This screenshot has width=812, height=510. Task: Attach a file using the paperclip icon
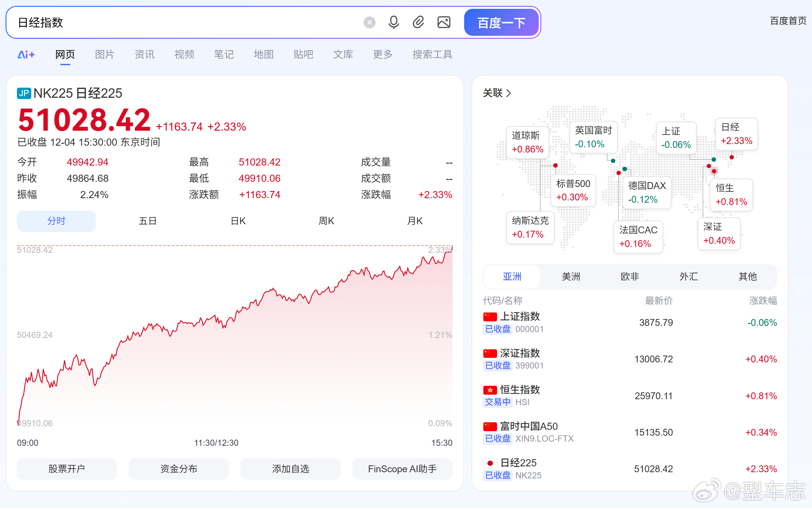click(418, 22)
